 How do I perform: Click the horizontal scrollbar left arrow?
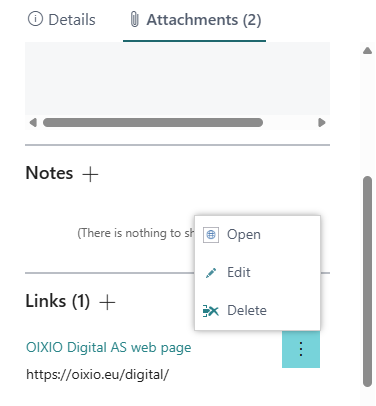[x=33, y=123]
